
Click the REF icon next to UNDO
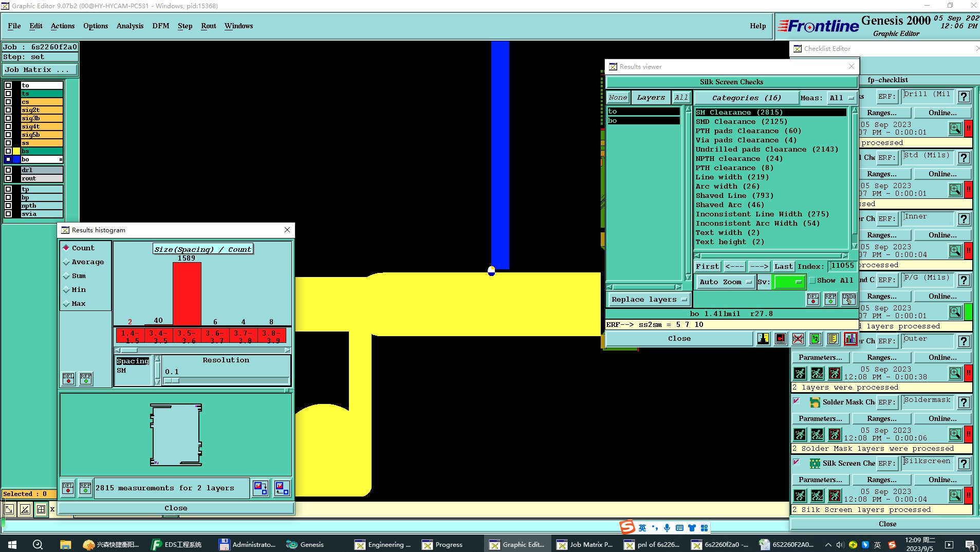830,299
